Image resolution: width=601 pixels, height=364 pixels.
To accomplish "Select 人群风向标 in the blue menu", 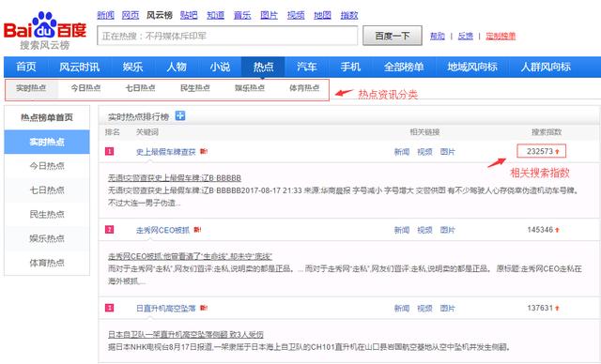I will (x=546, y=67).
